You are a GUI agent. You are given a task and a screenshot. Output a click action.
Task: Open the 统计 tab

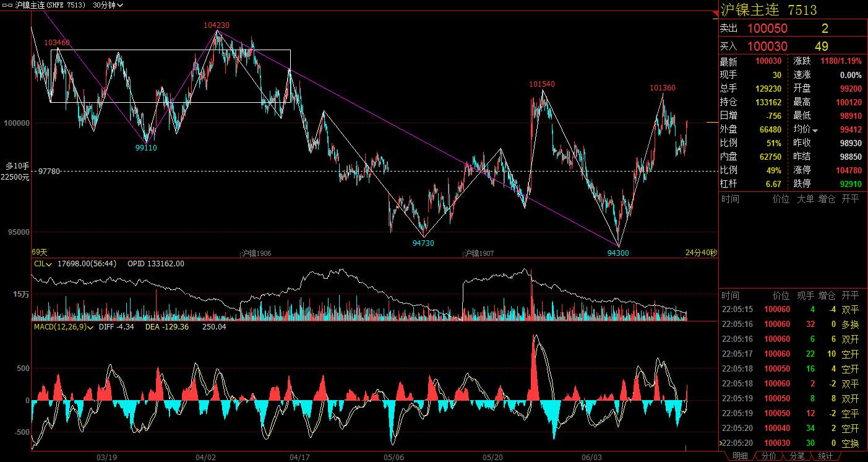[x=825, y=456]
